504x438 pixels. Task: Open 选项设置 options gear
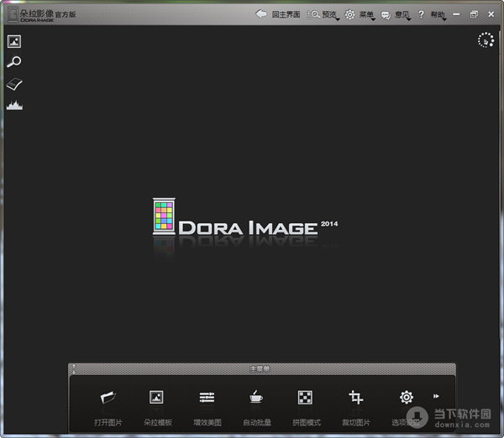tap(406, 408)
